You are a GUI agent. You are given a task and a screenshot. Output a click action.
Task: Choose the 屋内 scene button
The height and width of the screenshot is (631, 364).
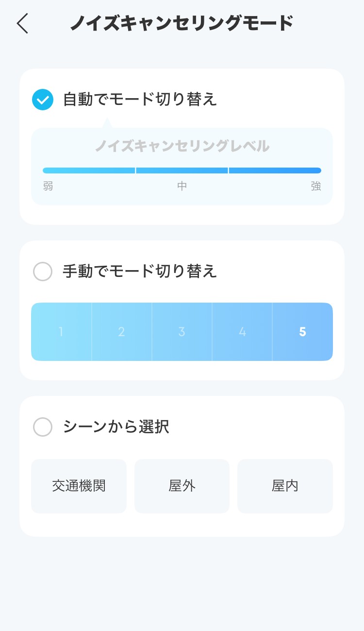(285, 486)
